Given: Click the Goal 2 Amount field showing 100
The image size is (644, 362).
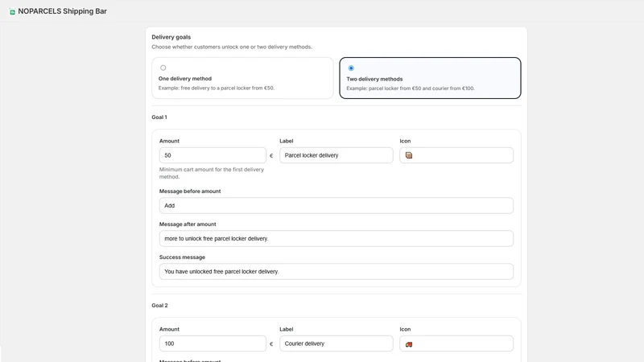Looking at the screenshot, I should [x=213, y=343].
